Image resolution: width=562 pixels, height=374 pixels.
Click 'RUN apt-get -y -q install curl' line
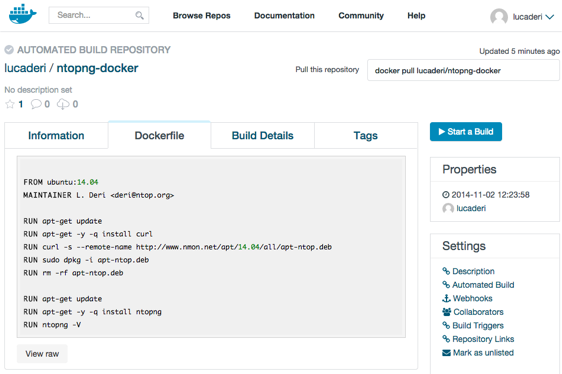[88, 234]
